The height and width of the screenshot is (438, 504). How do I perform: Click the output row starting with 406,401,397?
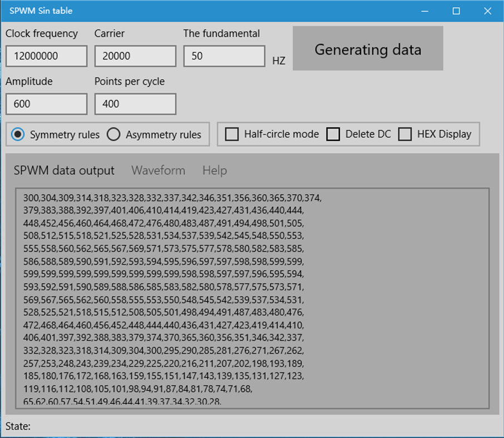pos(164,338)
